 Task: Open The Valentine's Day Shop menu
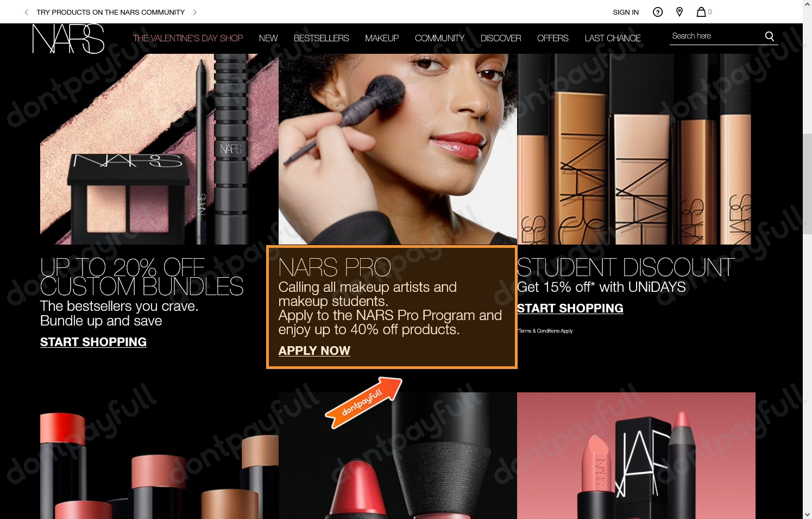188,38
